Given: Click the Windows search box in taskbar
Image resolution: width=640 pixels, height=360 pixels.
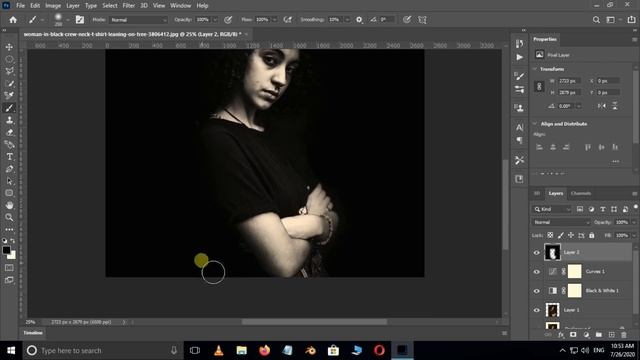Looking at the screenshot, I should 102,350.
